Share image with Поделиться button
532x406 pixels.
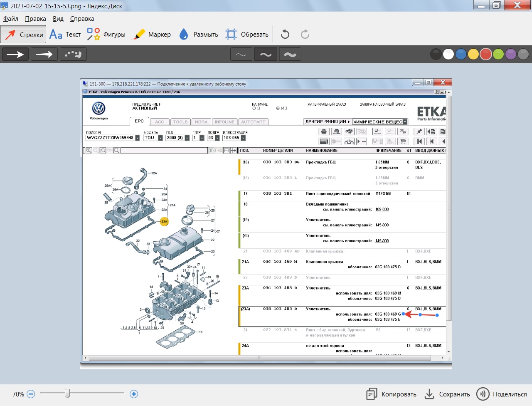502,394
